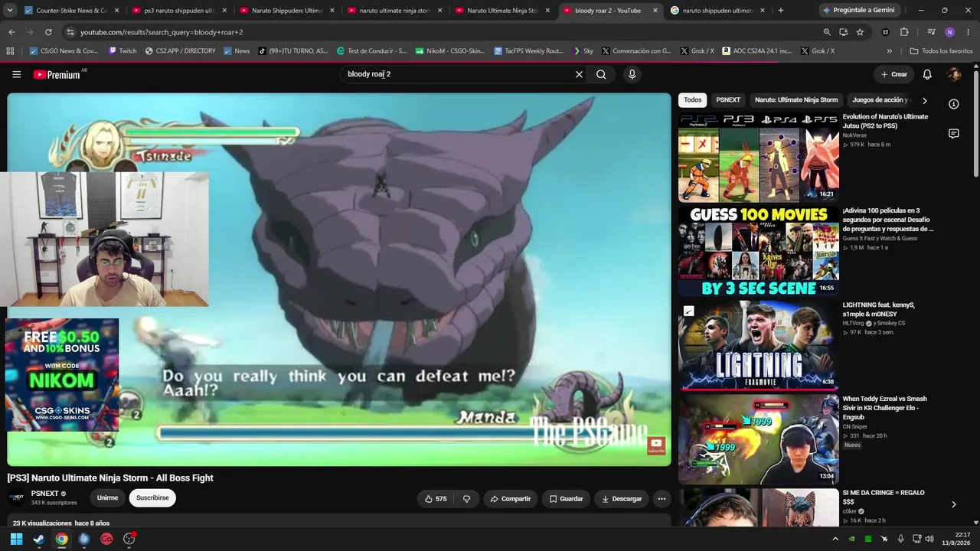
Task: Open the Crear menu
Action: pos(893,74)
